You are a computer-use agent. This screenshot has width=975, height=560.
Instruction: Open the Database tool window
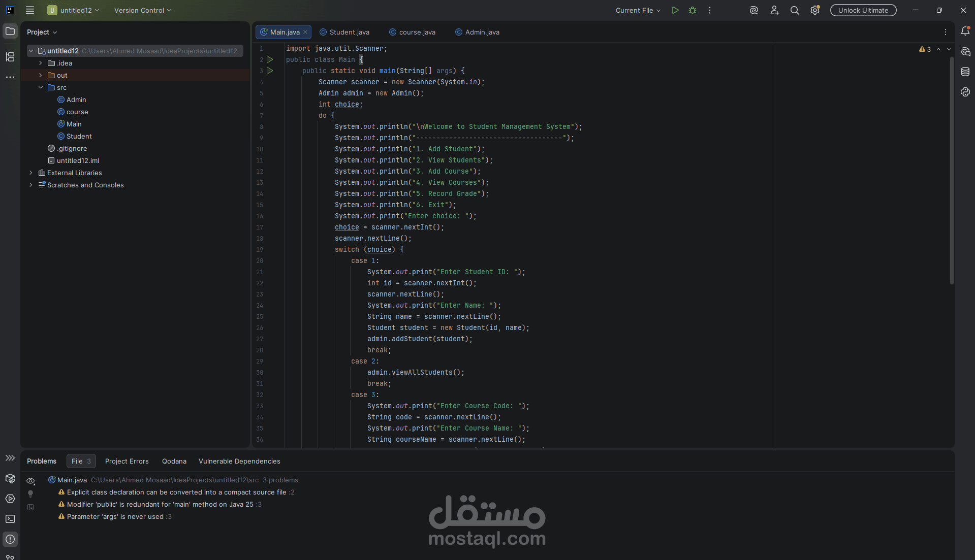(965, 72)
